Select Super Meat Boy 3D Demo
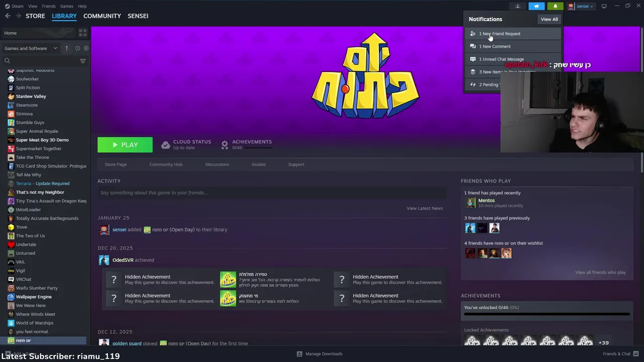The height and width of the screenshot is (362, 644). pyautogui.click(x=42, y=140)
